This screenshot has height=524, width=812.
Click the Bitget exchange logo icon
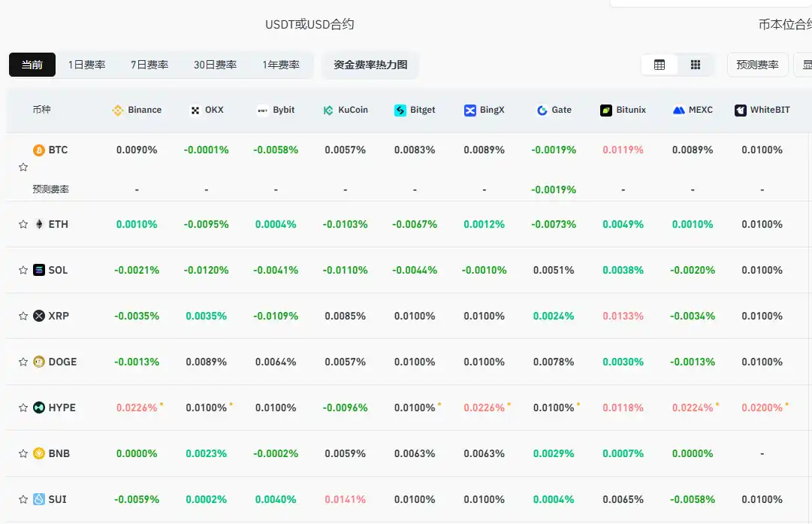tap(400, 111)
